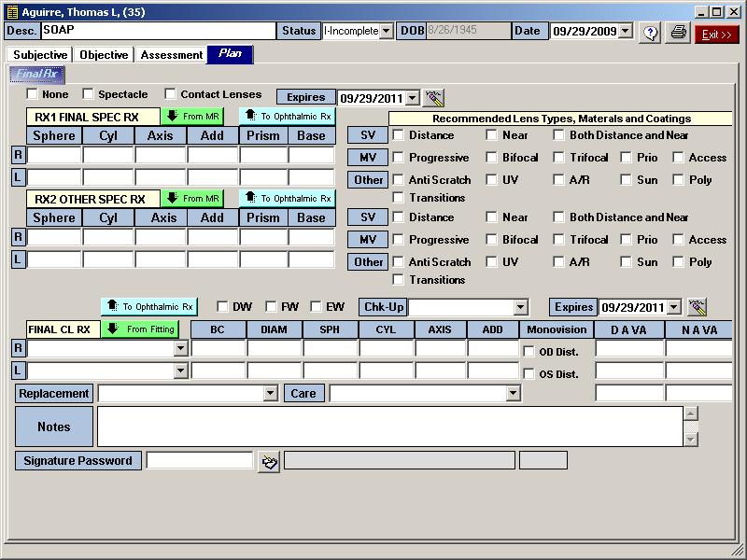Click the pencil icon beside contact lens expiry date

(696, 307)
